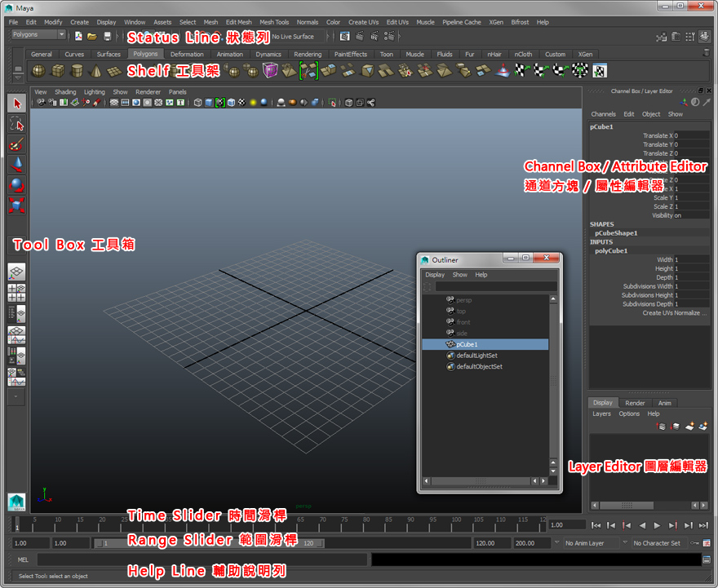Viewport: 718px width, 588px height.
Task: Create polygon cylinder from shelf
Action: (x=77, y=71)
